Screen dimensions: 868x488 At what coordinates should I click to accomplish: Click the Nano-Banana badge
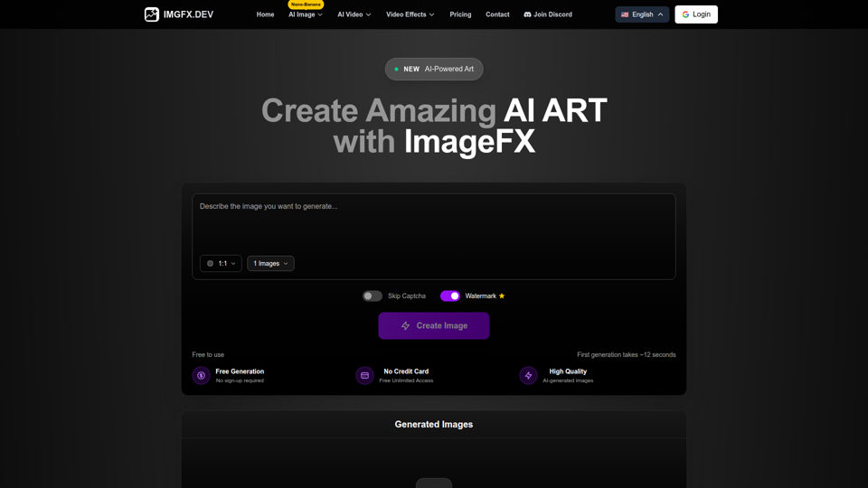point(306,5)
